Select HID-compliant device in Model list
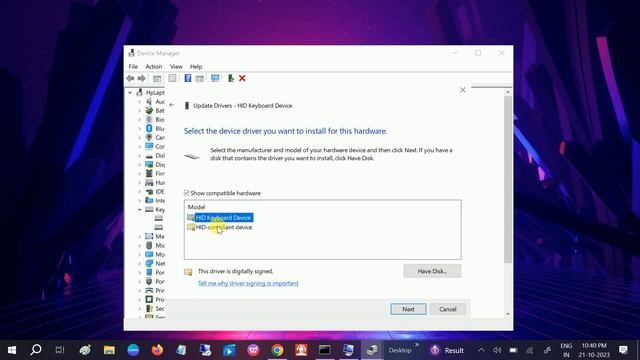Image resolution: width=640 pixels, height=360 pixels. coord(224,227)
